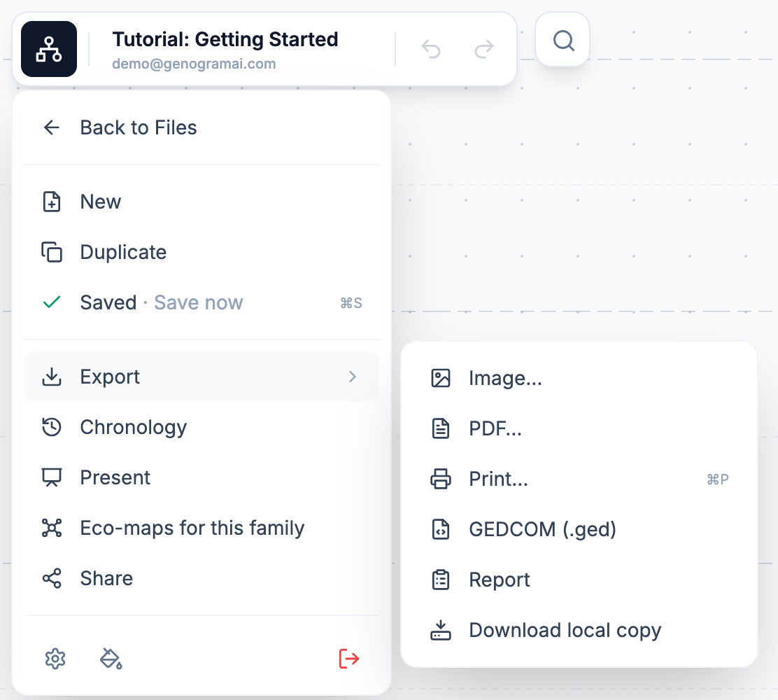Screen dimensions: 778x700
Task: Select Report in export submenu
Action: [579, 580]
